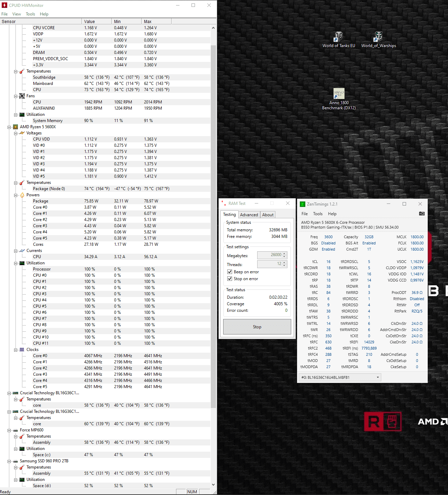Decrease Threads value with down arrow
The image size is (448, 495).
[x=284, y=266]
